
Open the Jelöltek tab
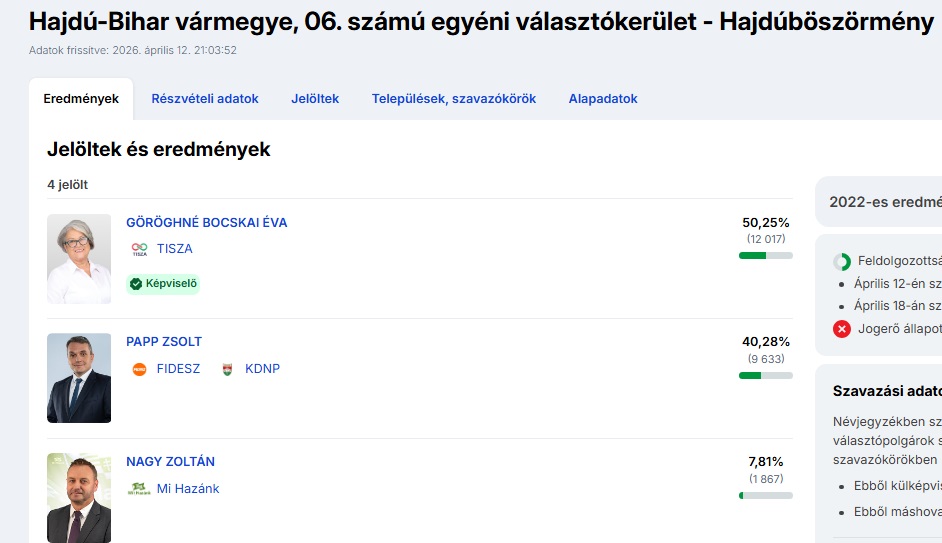315,99
